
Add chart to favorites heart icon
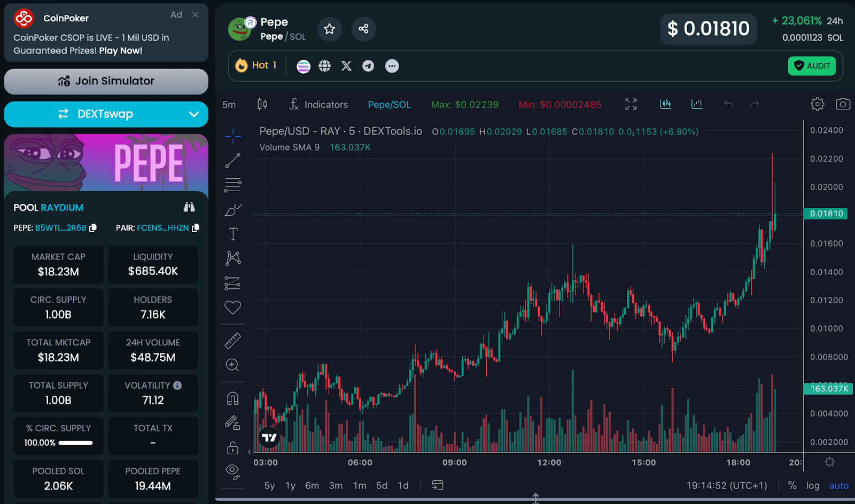click(x=233, y=308)
